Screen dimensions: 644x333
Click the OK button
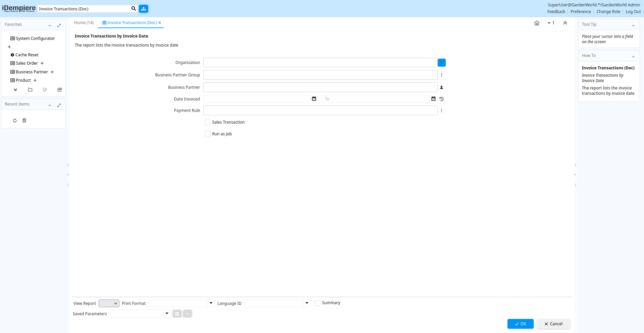[x=520, y=324]
